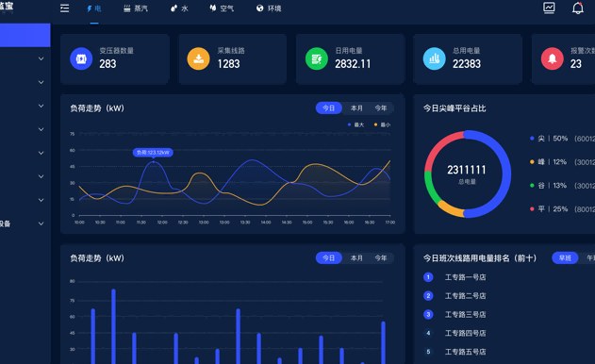Open ranking item 工专路四号店
595x364 pixels.
tap(465, 333)
